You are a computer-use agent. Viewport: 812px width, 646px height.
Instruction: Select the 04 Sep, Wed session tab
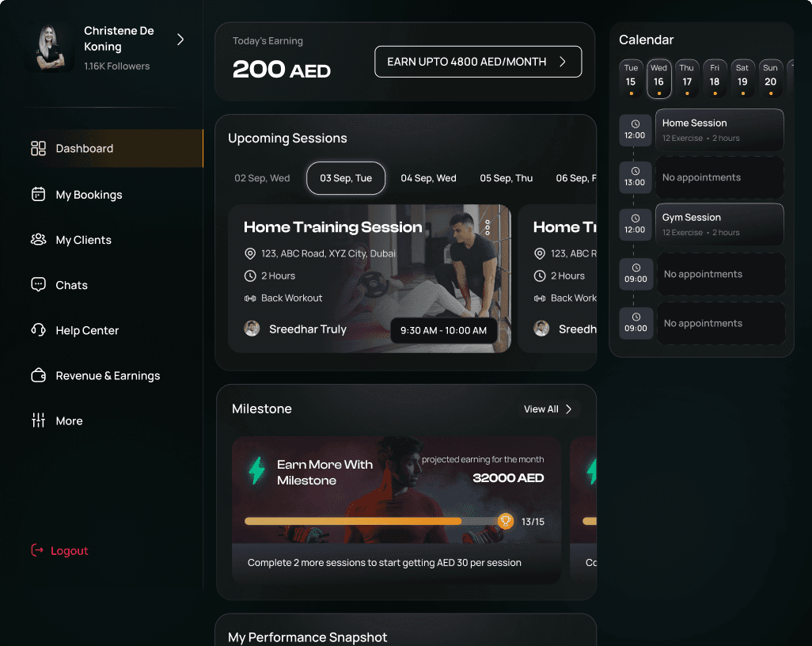pyautogui.click(x=428, y=178)
